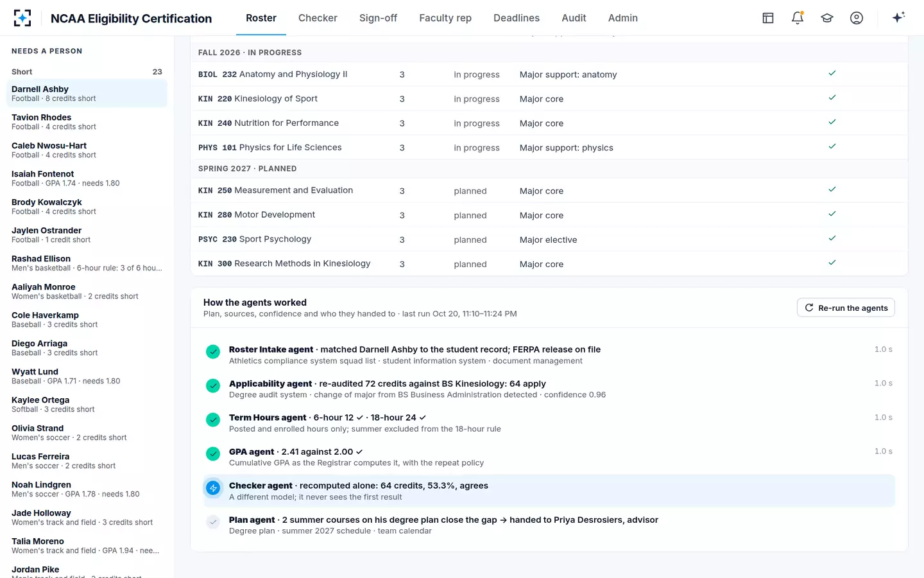Open Talia Moreno's record

tap(87, 545)
